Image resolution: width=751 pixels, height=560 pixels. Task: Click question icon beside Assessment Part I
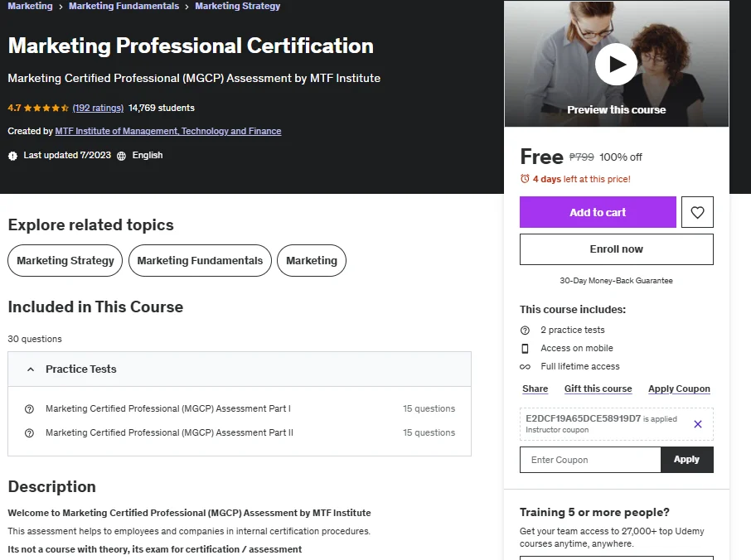(x=29, y=408)
